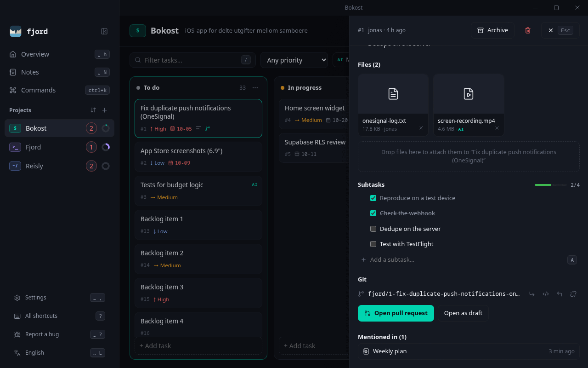Open the Notes section
The image size is (588, 368).
pyautogui.click(x=60, y=72)
